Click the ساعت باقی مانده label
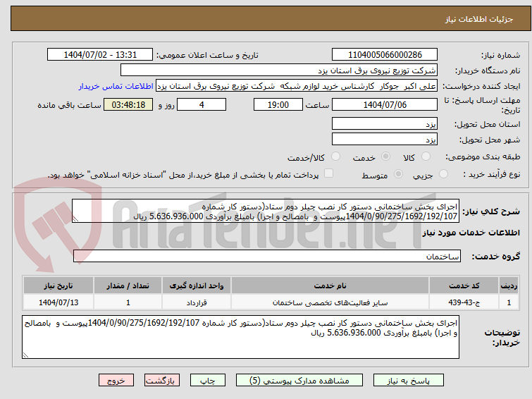Image resolution: width=532 pixels, height=399 pixels. point(69,105)
